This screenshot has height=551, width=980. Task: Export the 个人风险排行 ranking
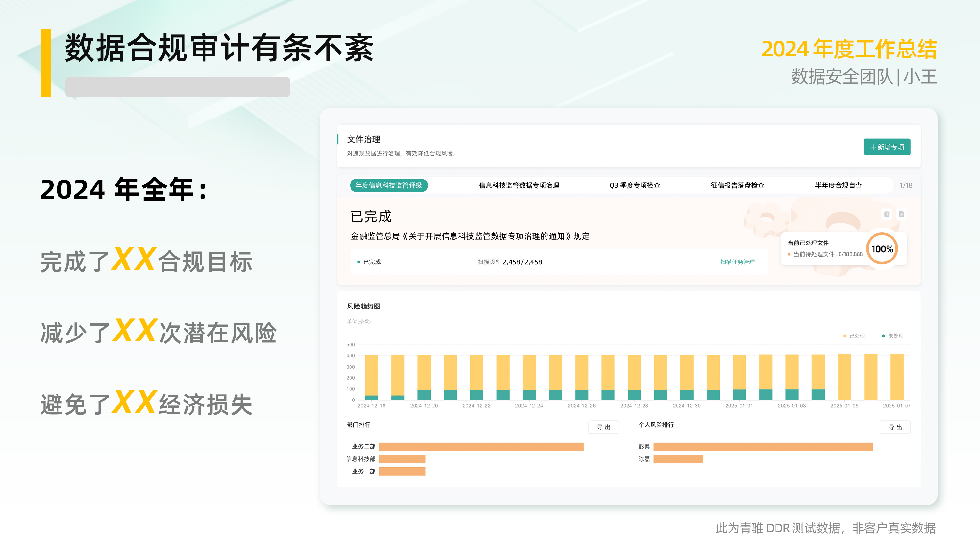click(895, 427)
